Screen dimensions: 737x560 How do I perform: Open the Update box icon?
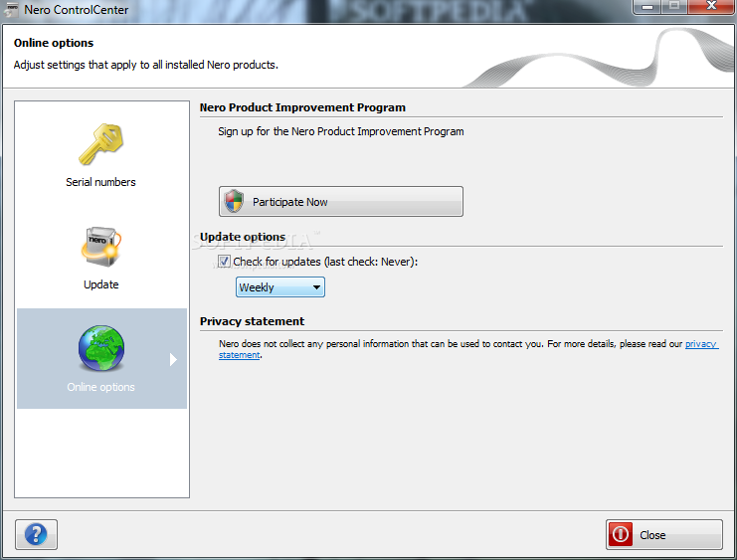coord(101,248)
